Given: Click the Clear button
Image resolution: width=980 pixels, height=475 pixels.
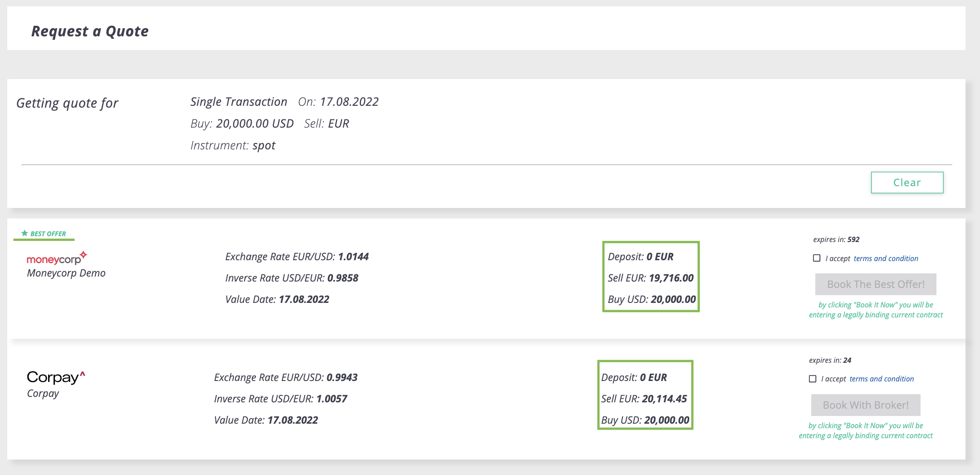Looking at the screenshot, I should click(x=907, y=183).
